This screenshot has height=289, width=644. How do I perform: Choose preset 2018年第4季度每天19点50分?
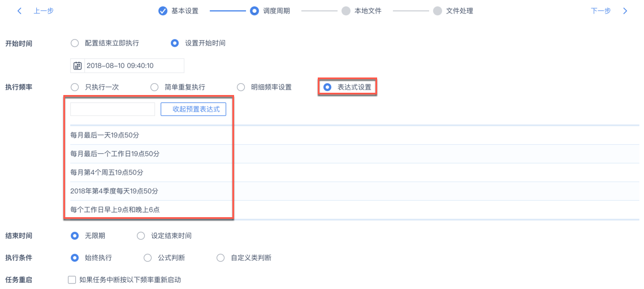(x=114, y=191)
